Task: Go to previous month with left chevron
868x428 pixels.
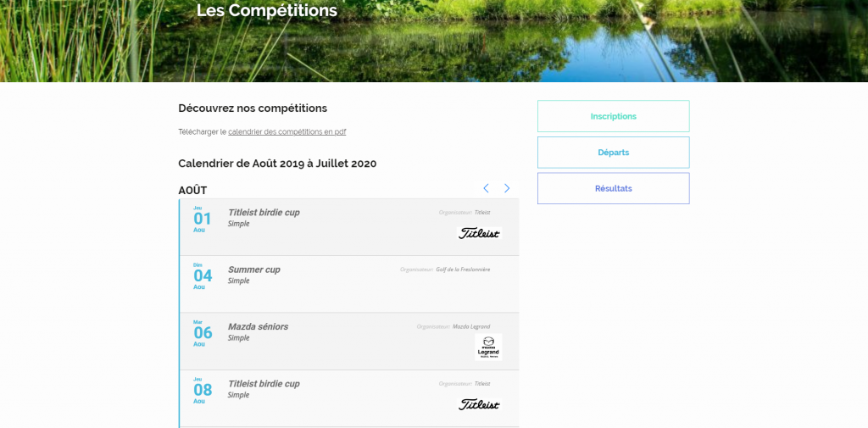Action: (486, 188)
